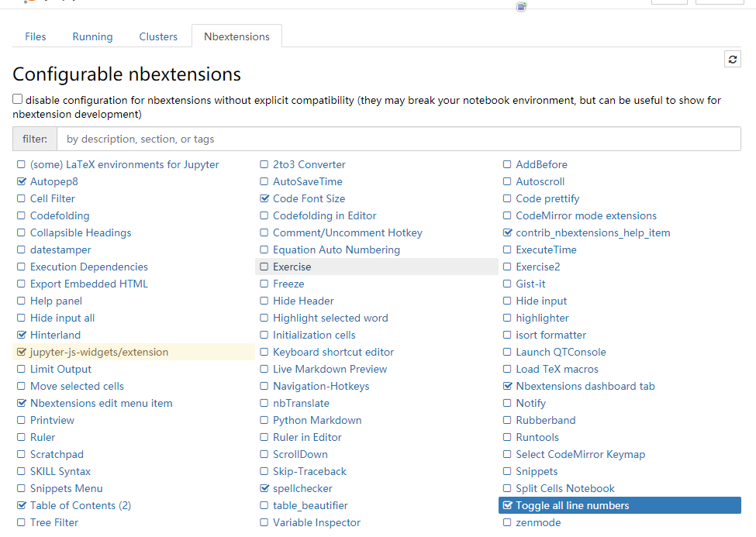Click the refresh extensions list icon
756x537 pixels.
pos(732,60)
